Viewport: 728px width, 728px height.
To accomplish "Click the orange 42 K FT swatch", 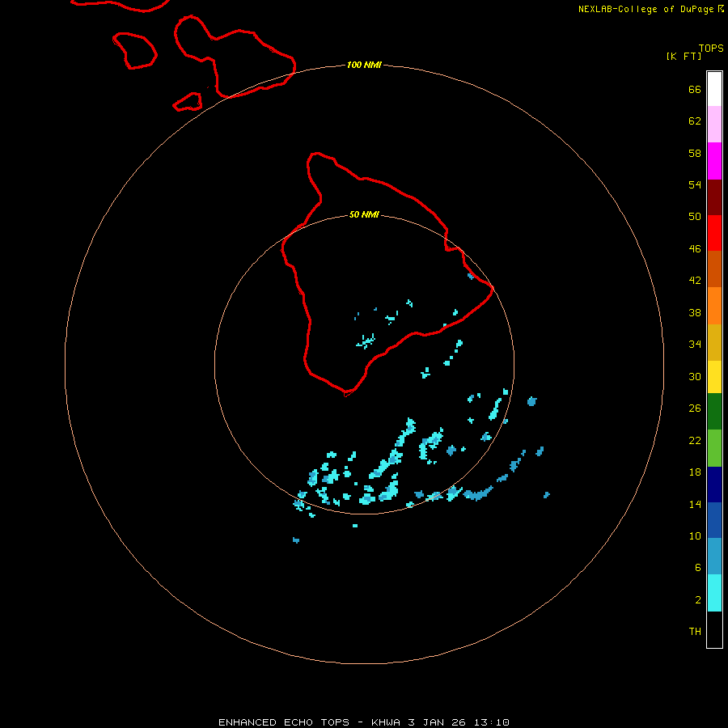I will [x=714, y=306].
